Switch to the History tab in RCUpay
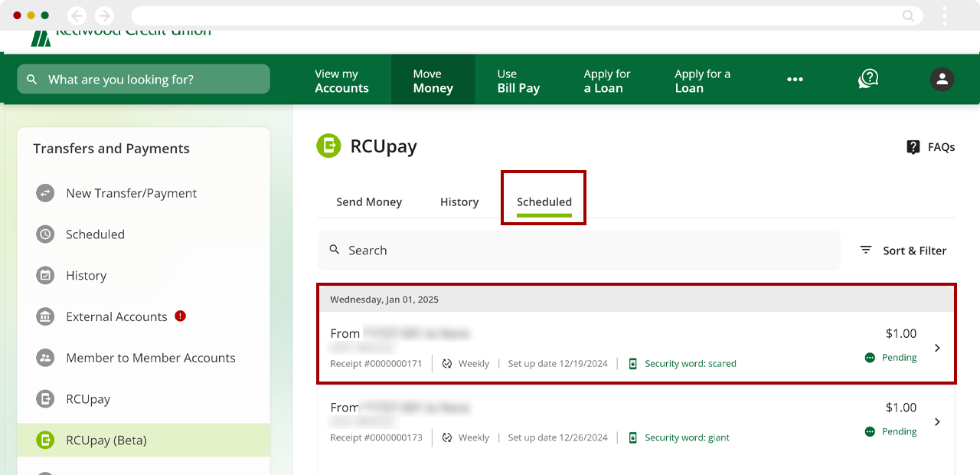The width and height of the screenshot is (980, 475). (x=459, y=202)
